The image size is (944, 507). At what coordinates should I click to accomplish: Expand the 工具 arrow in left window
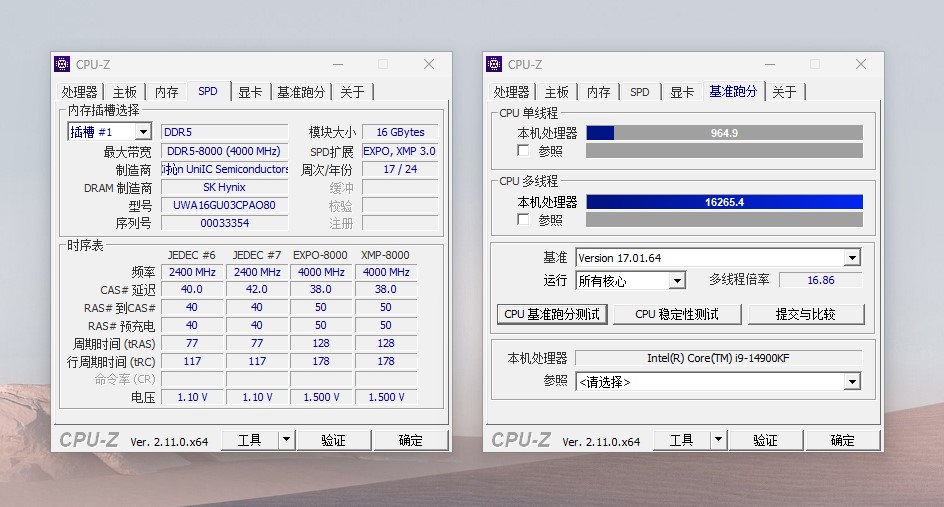point(287,440)
